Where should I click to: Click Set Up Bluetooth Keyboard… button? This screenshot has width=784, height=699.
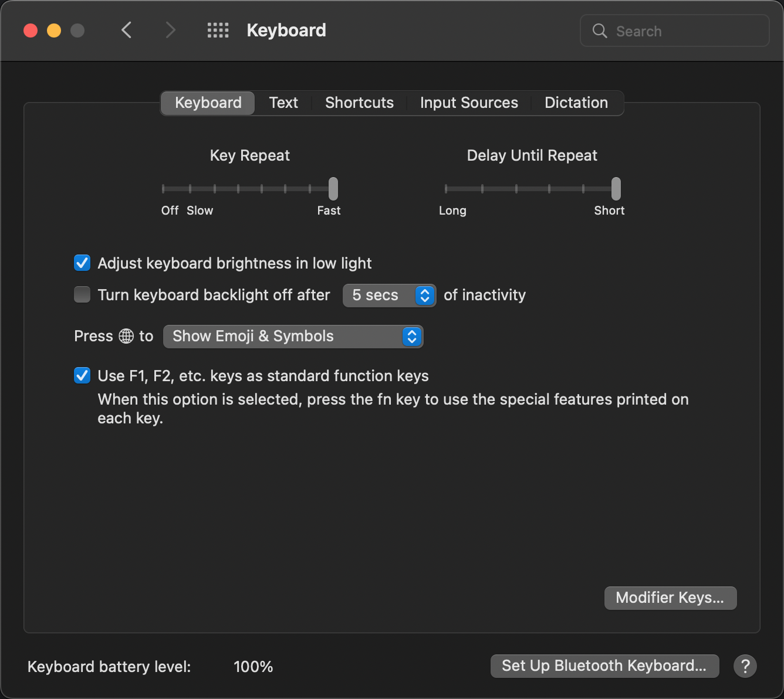click(604, 666)
